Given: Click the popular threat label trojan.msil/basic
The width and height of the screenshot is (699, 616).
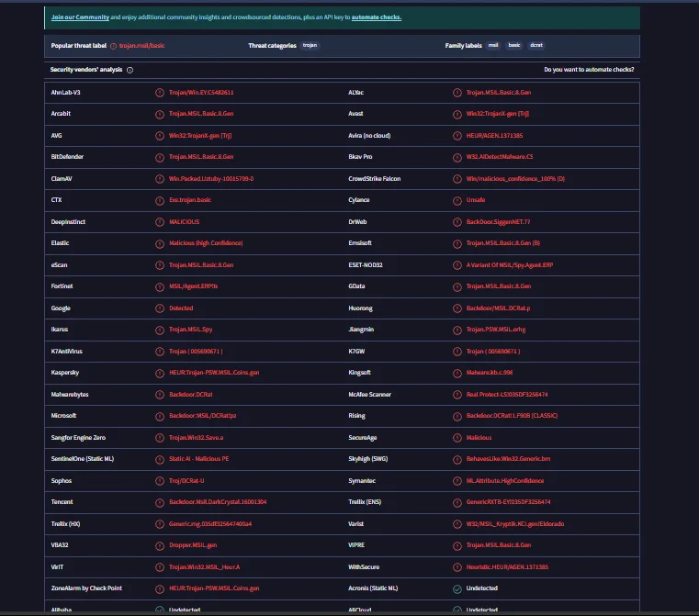Looking at the screenshot, I should click(x=141, y=45).
